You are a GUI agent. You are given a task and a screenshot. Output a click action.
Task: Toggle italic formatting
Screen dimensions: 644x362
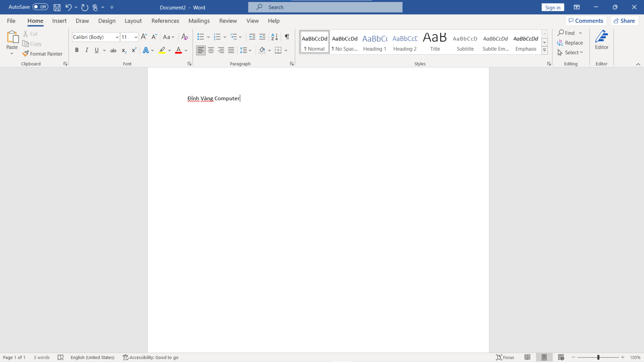pyautogui.click(x=87, y=50)
